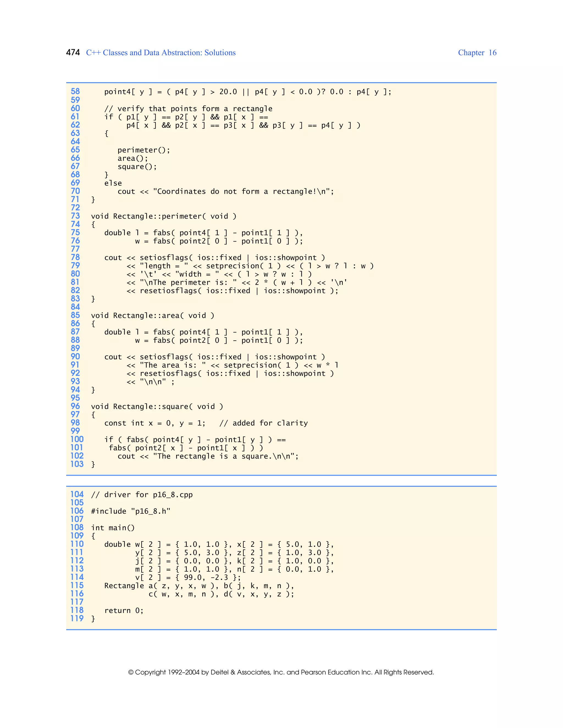The image size is (563, 728).
Task: Click the 'else' keyword on line 69
Action: 113,183
